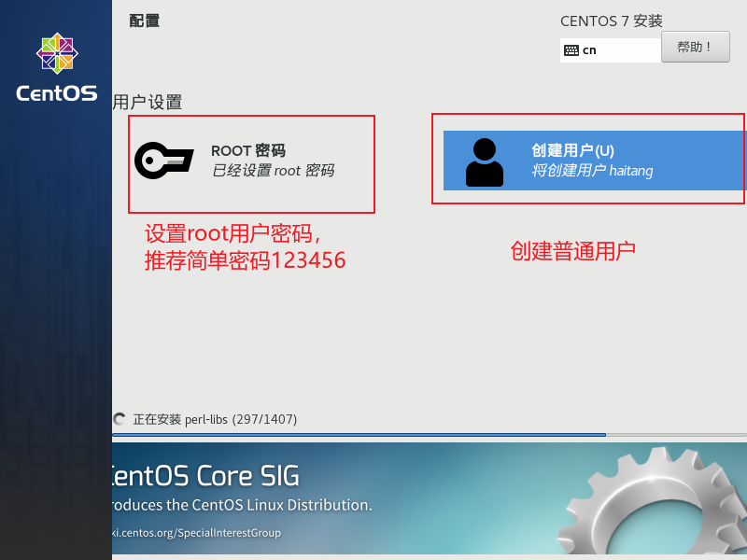Click the CentOS wordmark in sidebar
The image size is (747, 560).
coord(57,93)
